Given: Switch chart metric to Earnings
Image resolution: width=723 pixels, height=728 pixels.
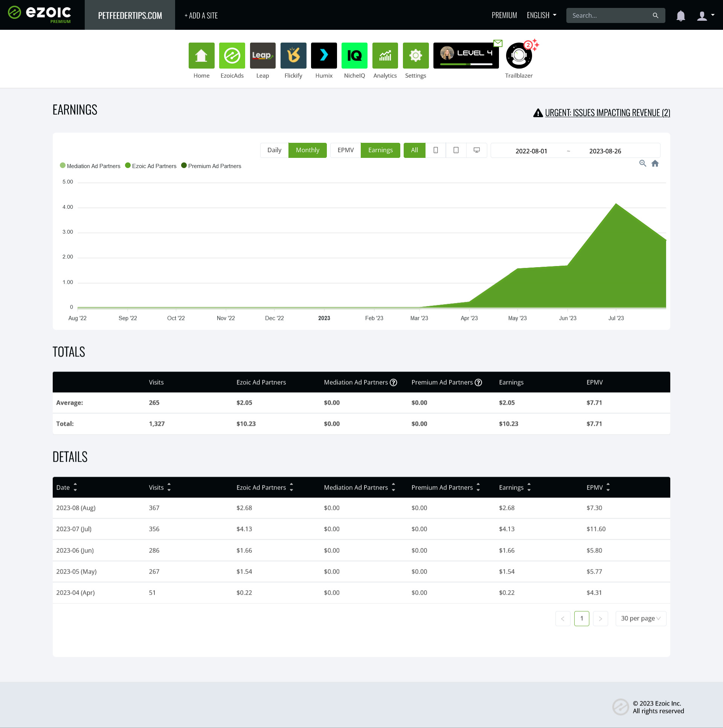Looking at the screenshot, I should (x=380, y=150).
